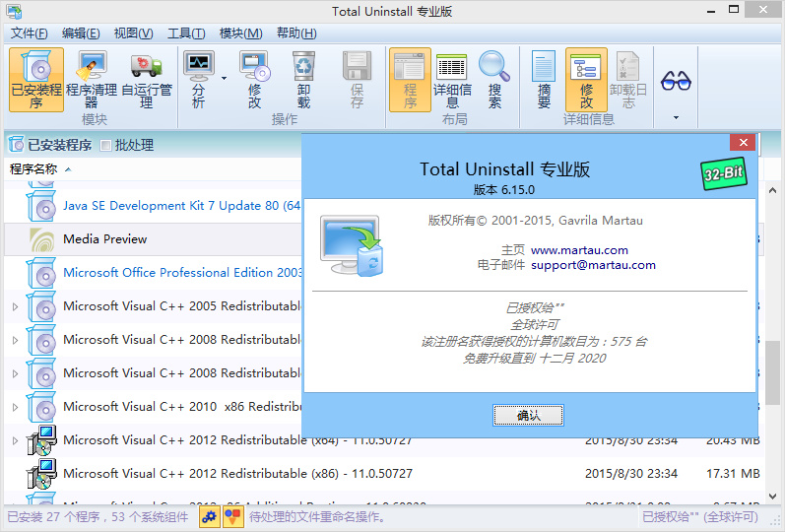Open the 帮助(H) menu
Viewport: 785px width, 532px height.
296,33
